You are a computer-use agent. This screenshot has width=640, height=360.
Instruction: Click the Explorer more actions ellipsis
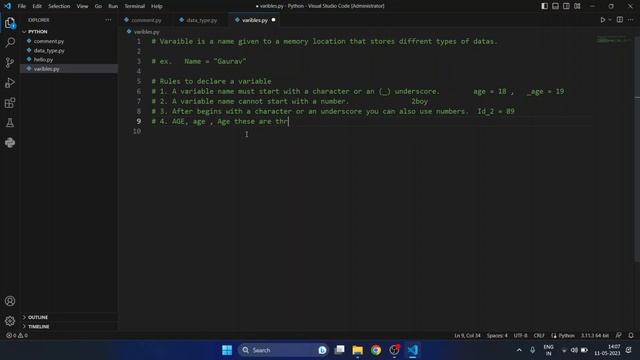108,20
